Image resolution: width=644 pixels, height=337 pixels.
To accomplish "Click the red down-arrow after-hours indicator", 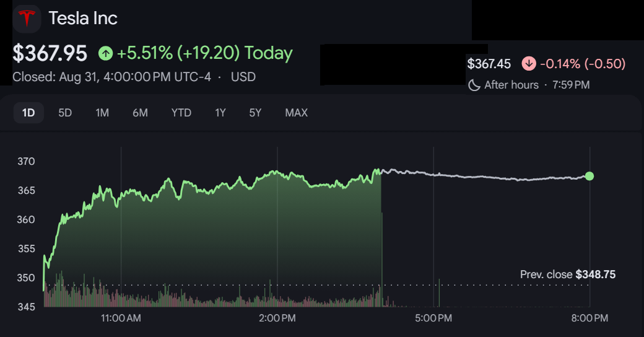I will 529,64.
